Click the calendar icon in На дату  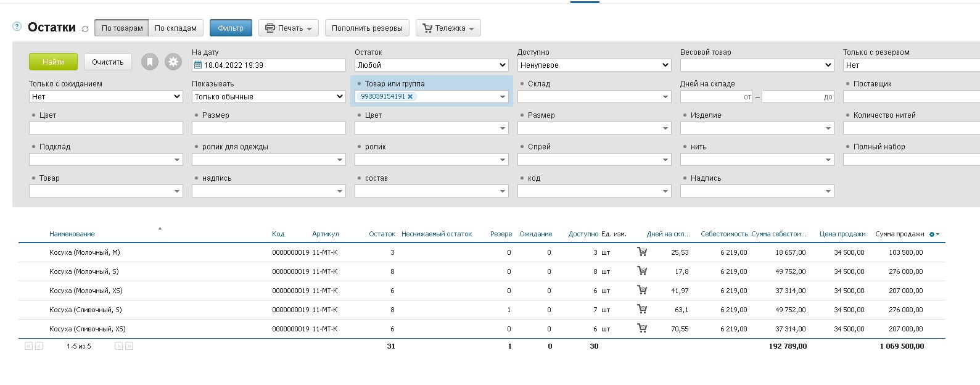198,65
